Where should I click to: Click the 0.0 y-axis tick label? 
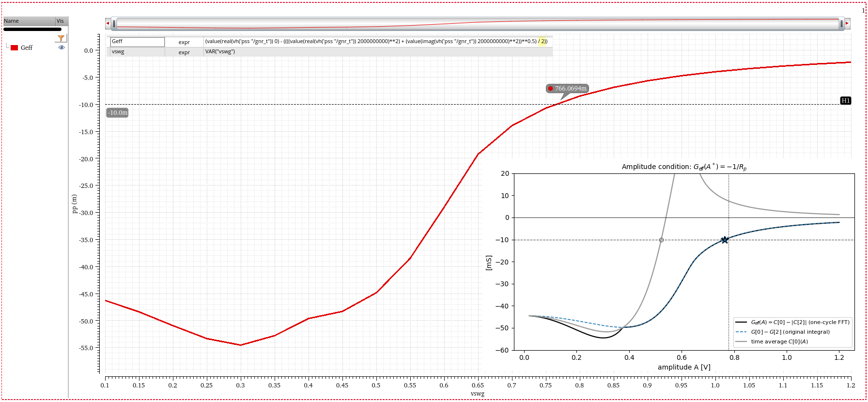(89, 51)
